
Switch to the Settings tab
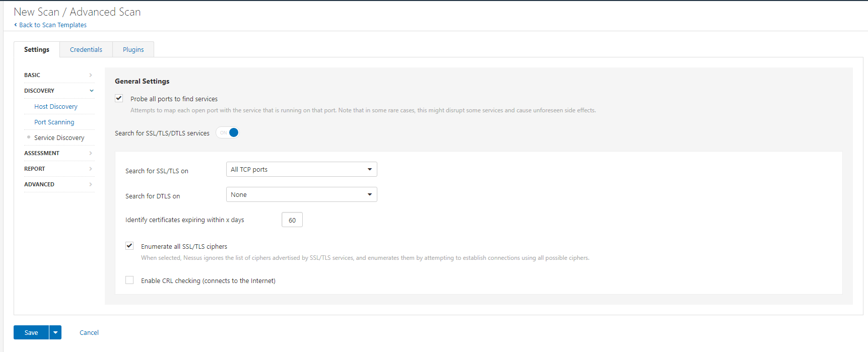pyautogui.click(x=37, y=49)
